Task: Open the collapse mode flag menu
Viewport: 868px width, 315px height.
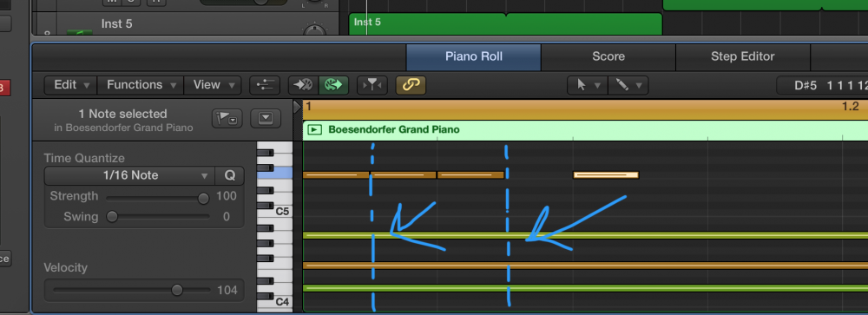Action: point(227,119)
